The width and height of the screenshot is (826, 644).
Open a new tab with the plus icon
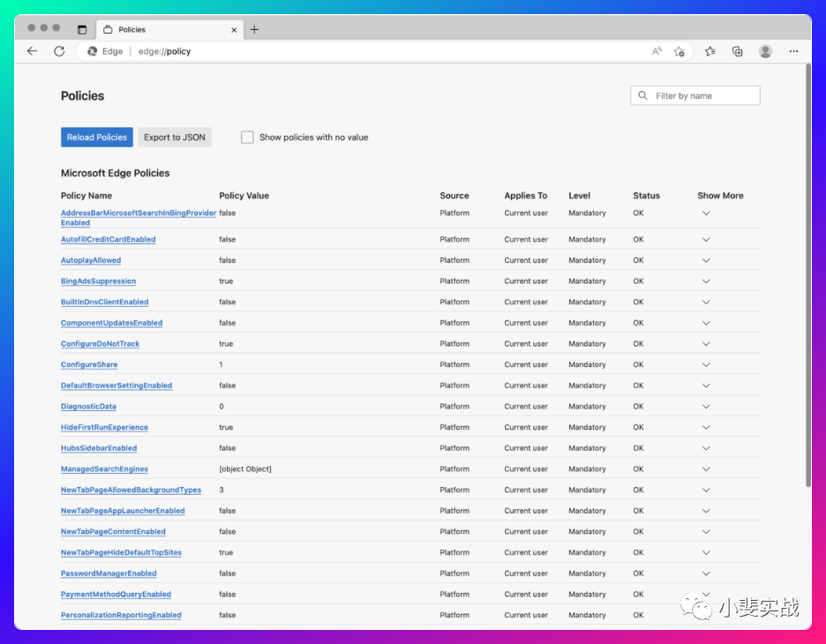pyautogui.click(x=254, y=29)
